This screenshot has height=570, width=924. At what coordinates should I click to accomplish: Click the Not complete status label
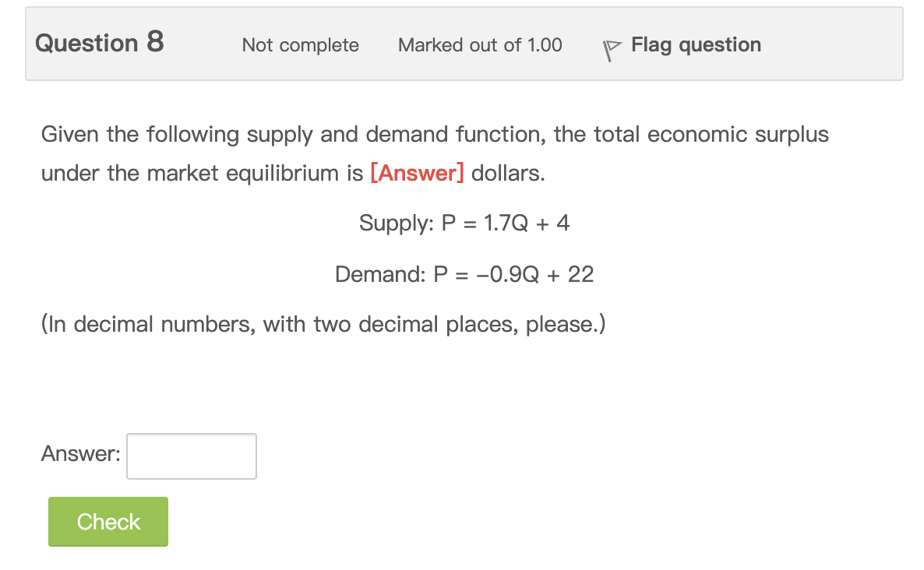[x=301, y=46]
